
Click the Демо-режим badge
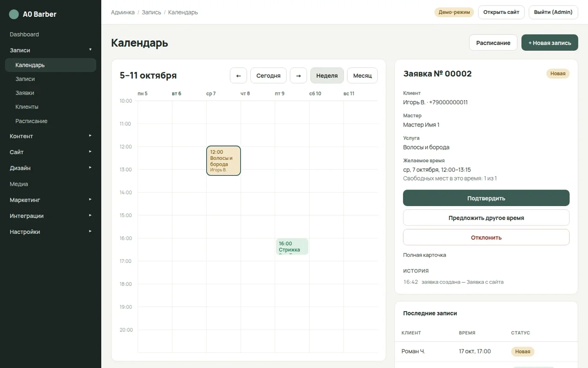pyautogui.click(x=454, y=12)
